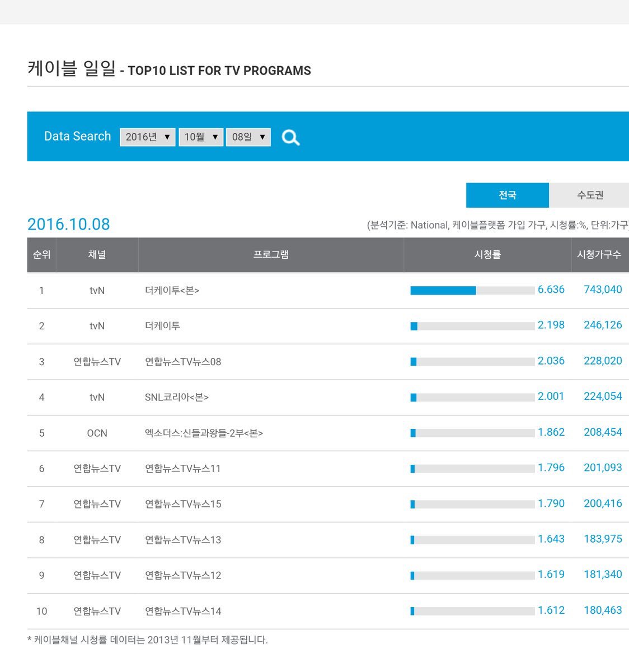
Task: Click program 연합뉴스TV뉴스13
Action: [183, 540]
